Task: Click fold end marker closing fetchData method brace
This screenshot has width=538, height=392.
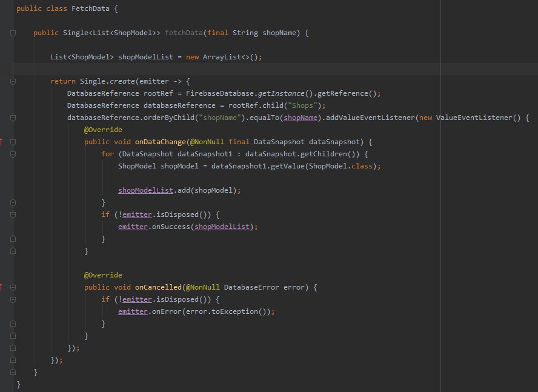Action: (x=13, y=372)
